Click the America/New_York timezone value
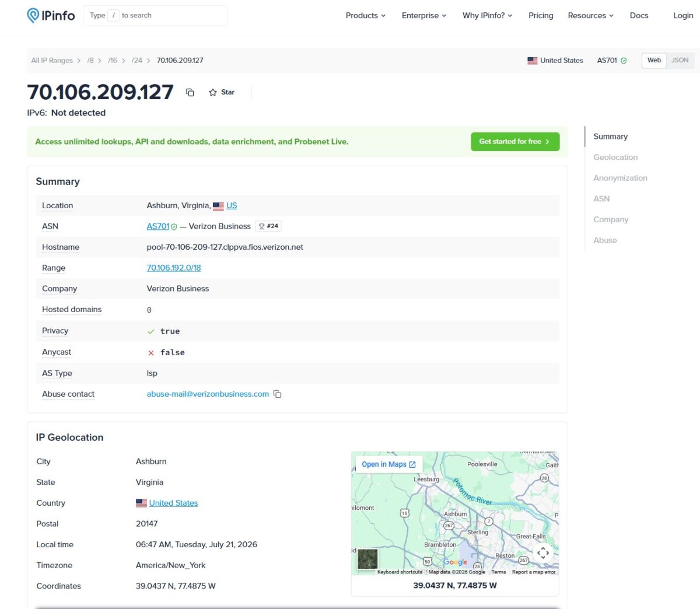 tap(170, 566)
